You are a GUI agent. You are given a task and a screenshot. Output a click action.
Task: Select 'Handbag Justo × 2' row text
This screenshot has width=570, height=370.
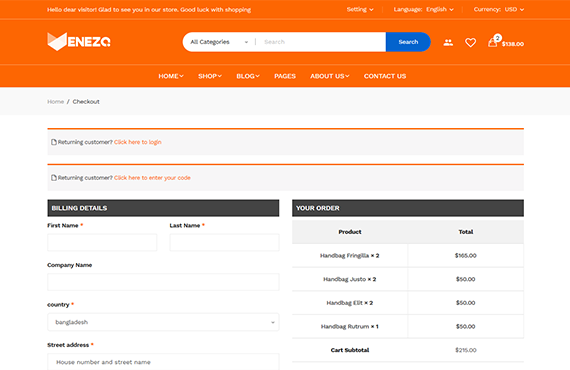point(350,279)
